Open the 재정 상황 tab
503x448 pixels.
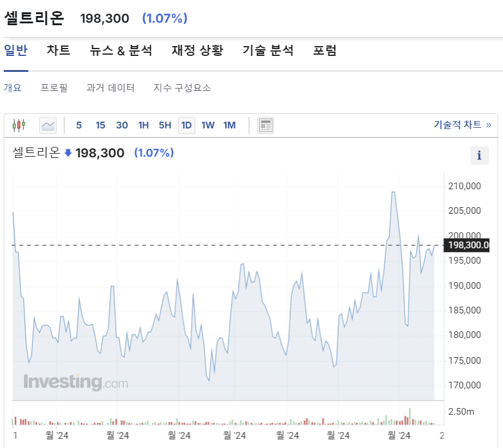[x=197, y=51]
